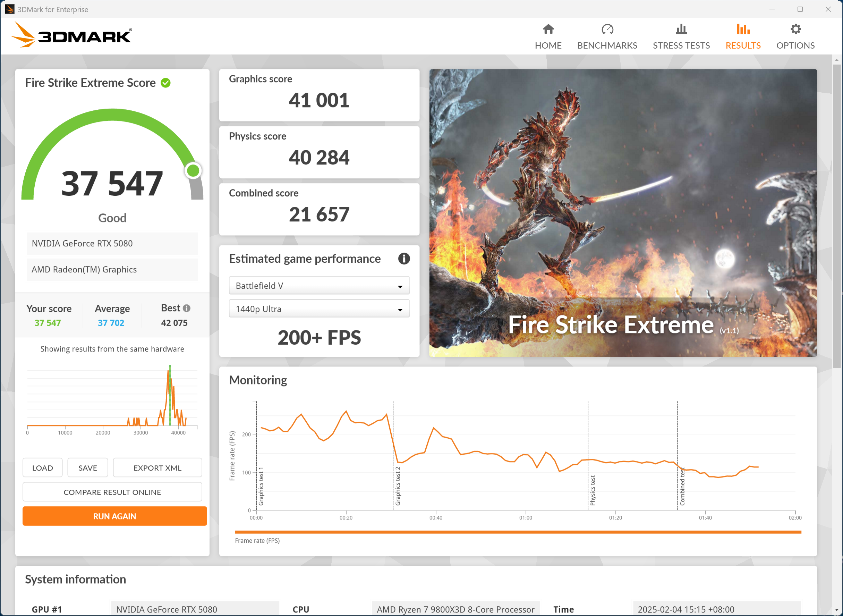Click the orange RUN AGAIN button
843x616 pixels.
114,516
